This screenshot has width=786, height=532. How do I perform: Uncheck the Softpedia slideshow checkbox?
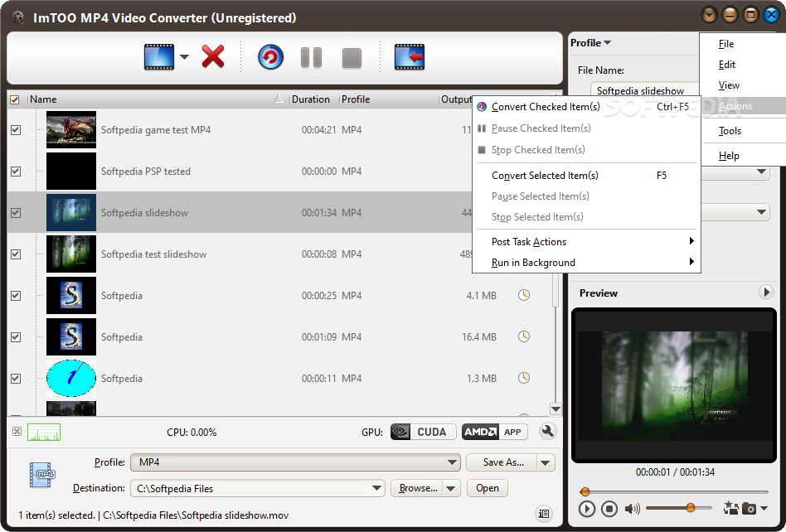click(x=16, y=213)
